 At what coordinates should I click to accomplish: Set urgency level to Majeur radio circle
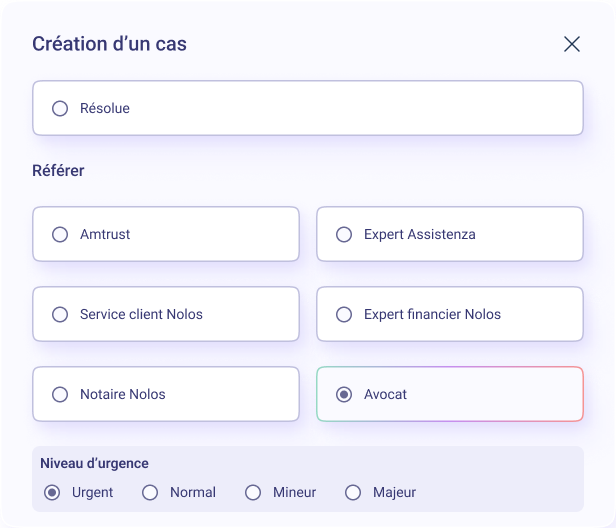(353, 492)
